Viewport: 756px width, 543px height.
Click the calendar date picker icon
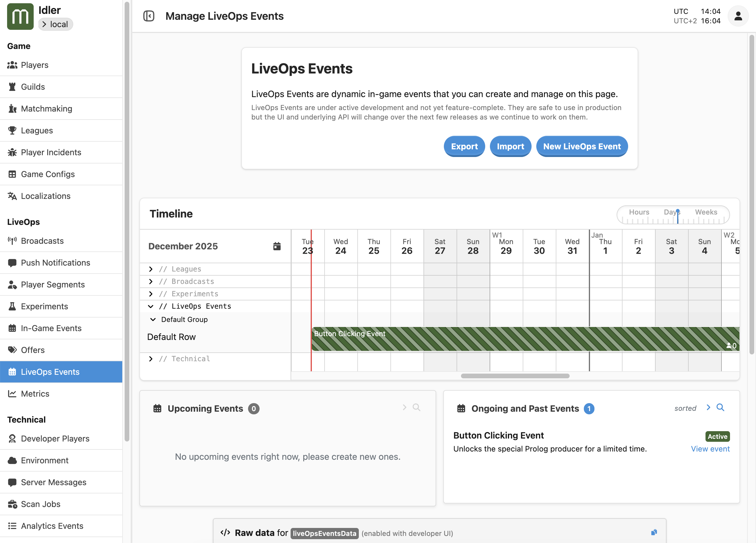point(277,246)
